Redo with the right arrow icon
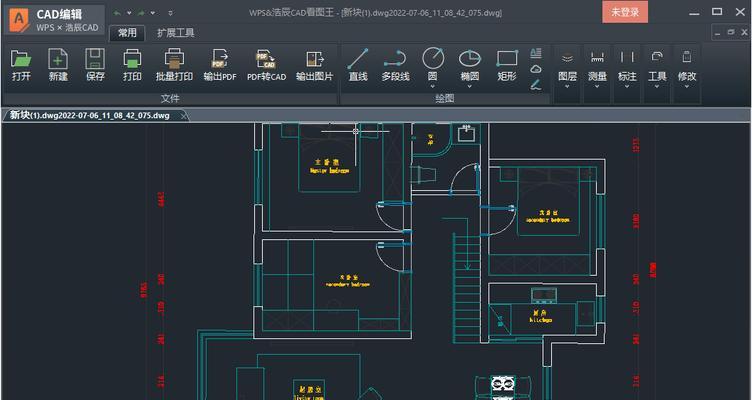 pyautogui.click(x=141, y=13)
